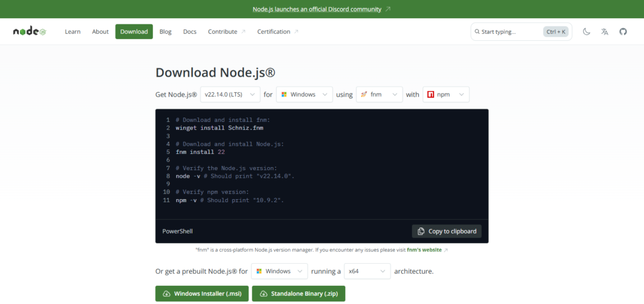Open the Discord community announcement link
The width and height of the screenshot is (644, 304).
click(x=317, y=9)
